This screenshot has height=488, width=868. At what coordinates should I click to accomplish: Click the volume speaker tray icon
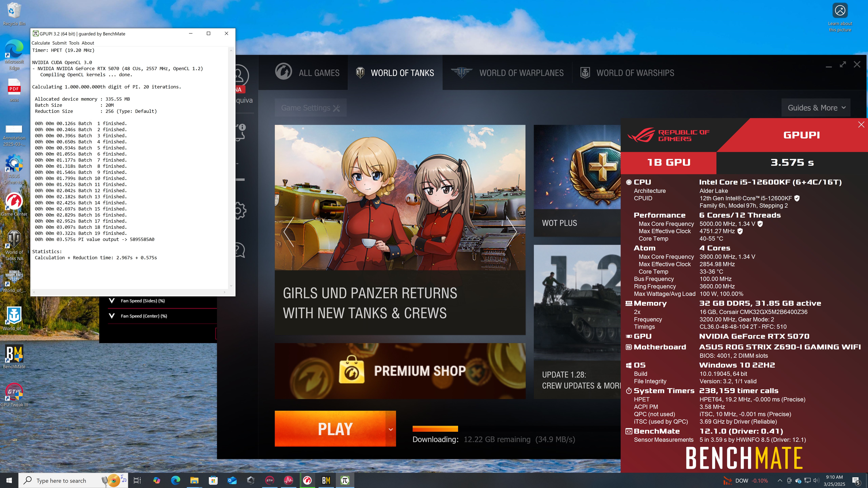[x=816, y=480]
